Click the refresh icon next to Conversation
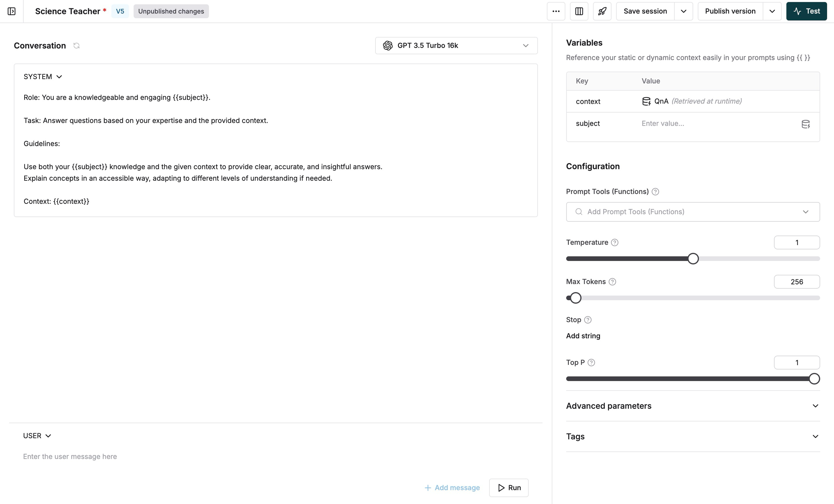 point(76,45)
